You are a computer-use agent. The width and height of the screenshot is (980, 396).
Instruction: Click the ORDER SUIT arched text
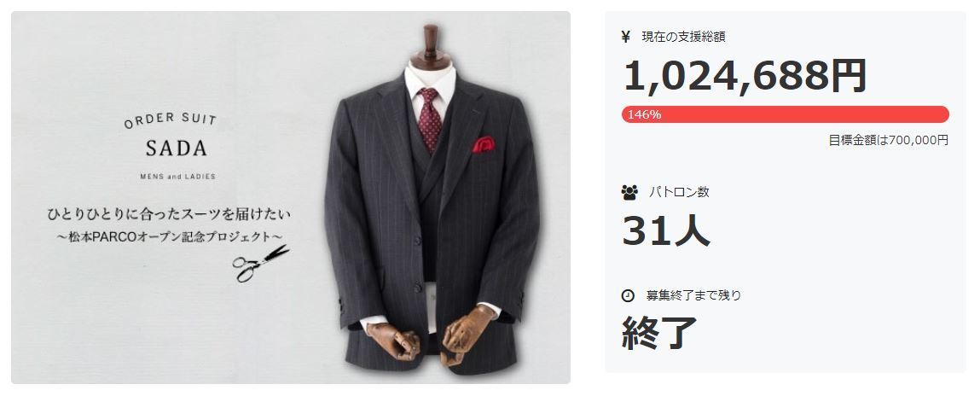point(170,119)
